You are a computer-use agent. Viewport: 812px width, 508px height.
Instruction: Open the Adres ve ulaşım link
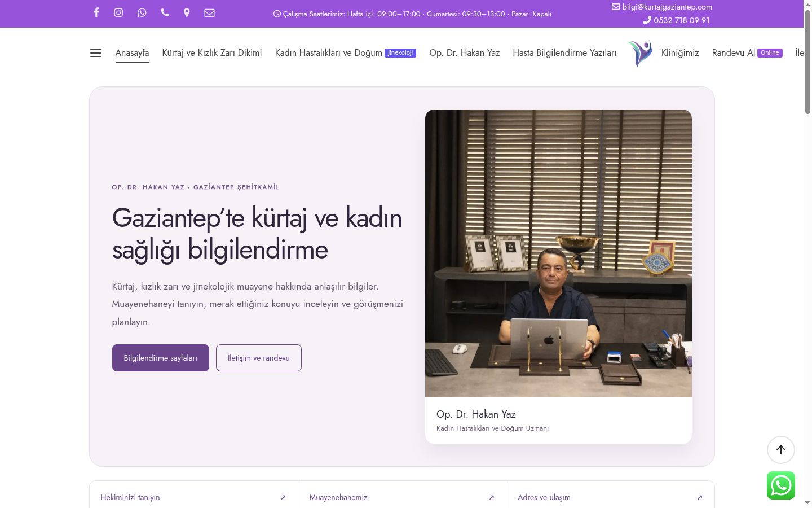coord(610,497)
